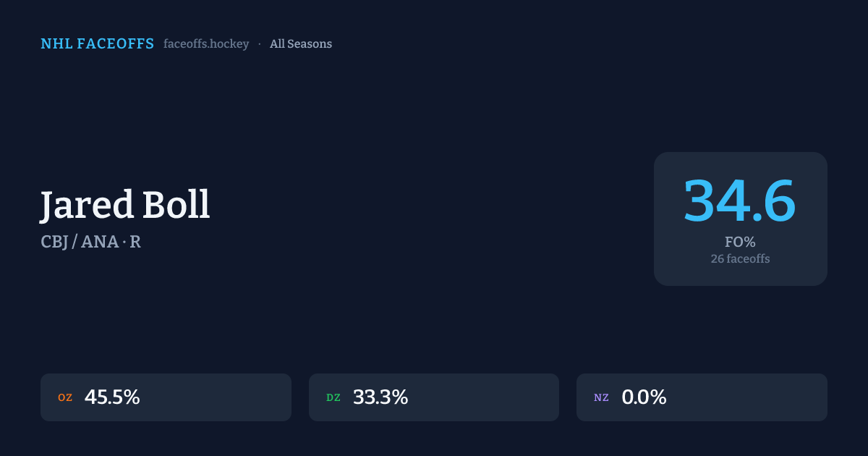Screen dimensions: 868x456
Task: Select the 45.5% offensive zone value
Action: pyautogui.click(x=112, y=397)
